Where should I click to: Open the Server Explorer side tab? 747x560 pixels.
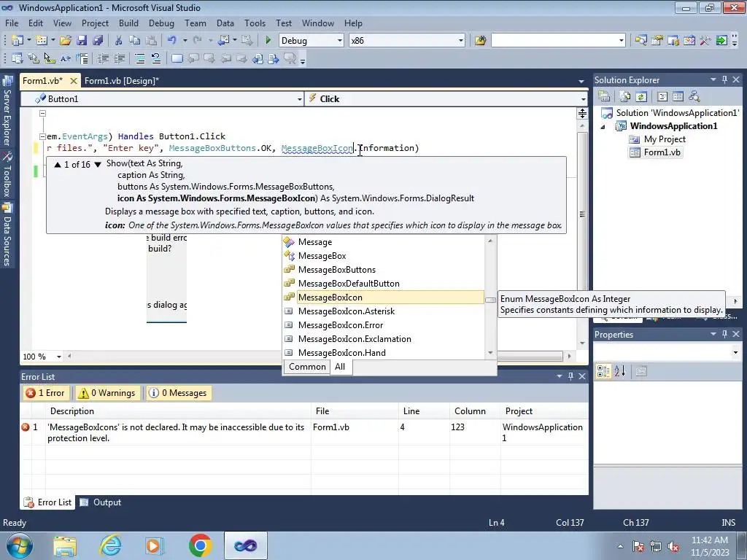(x=7, y=112)
